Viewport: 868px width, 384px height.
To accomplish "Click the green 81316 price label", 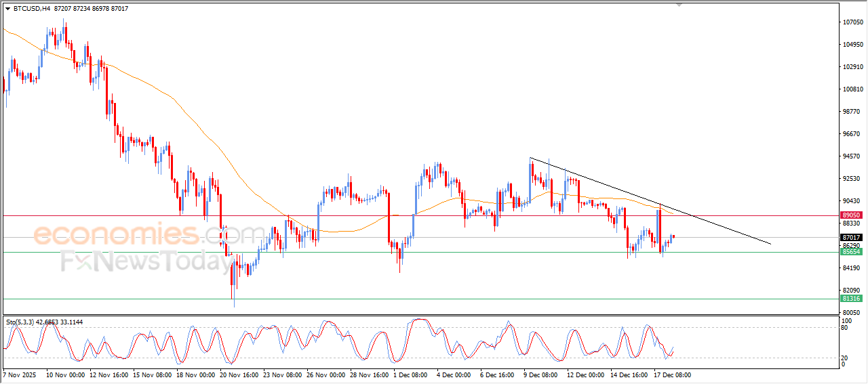I will point(851,299).
